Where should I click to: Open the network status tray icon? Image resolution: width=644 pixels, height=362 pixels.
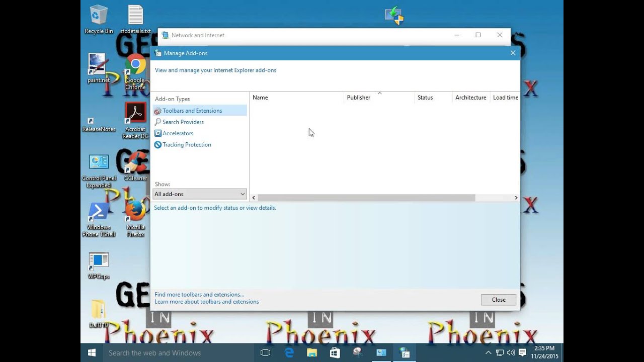pos(500,353)
